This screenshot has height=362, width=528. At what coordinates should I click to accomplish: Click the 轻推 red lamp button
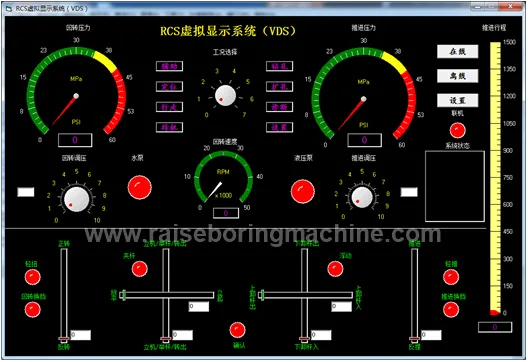pos(451,277)
